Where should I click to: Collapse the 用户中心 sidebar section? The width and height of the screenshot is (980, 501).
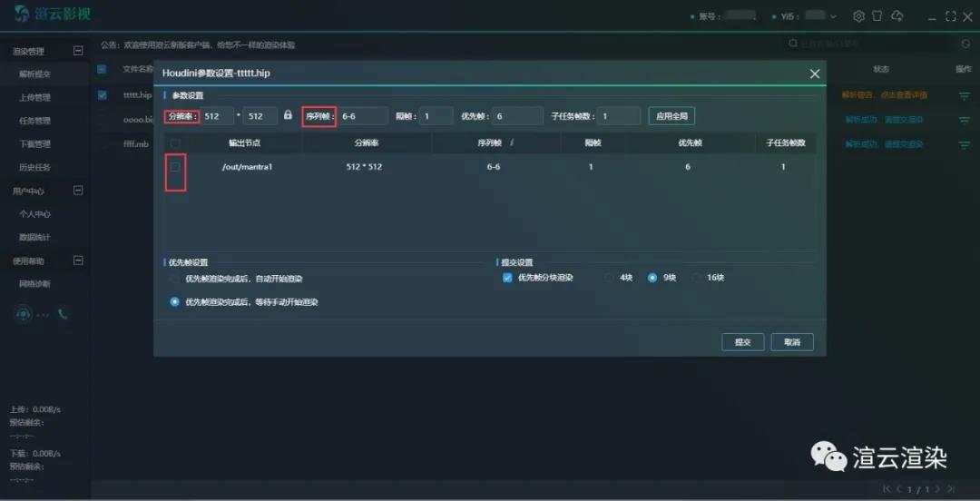[x=78, y=191]
